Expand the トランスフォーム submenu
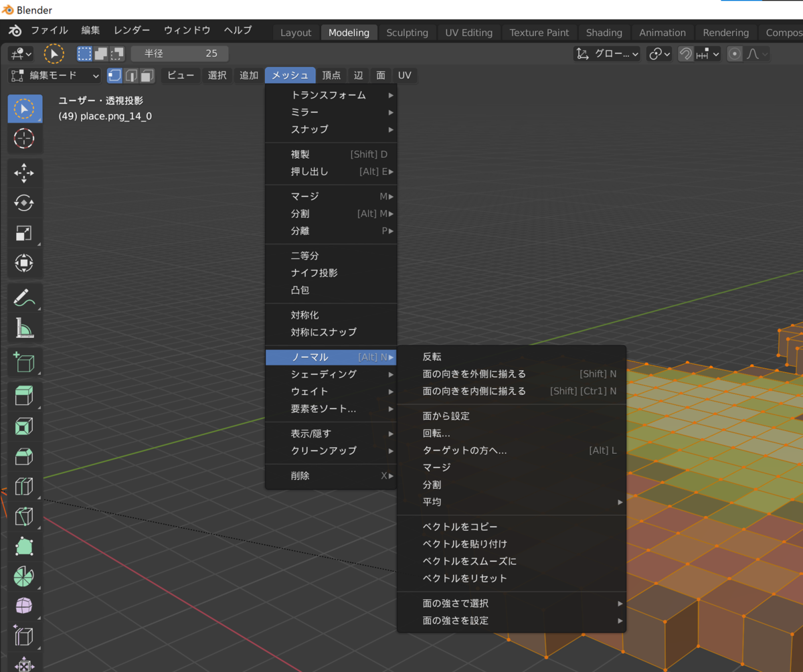 [x=331, y=95]
